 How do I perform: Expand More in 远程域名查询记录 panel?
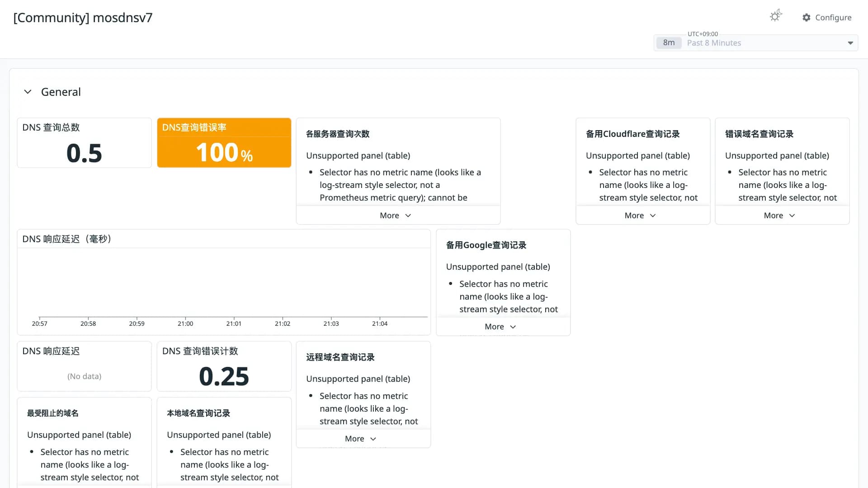360,439
